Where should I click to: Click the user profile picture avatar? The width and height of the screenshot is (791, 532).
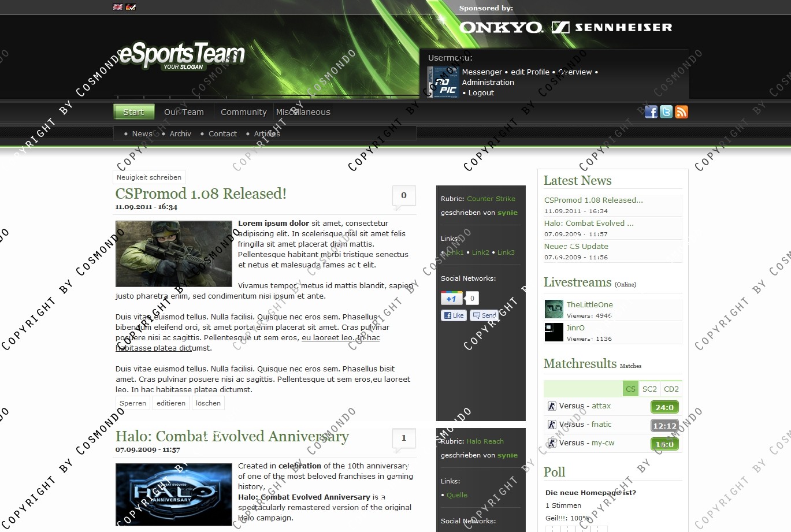coord(443,82)
